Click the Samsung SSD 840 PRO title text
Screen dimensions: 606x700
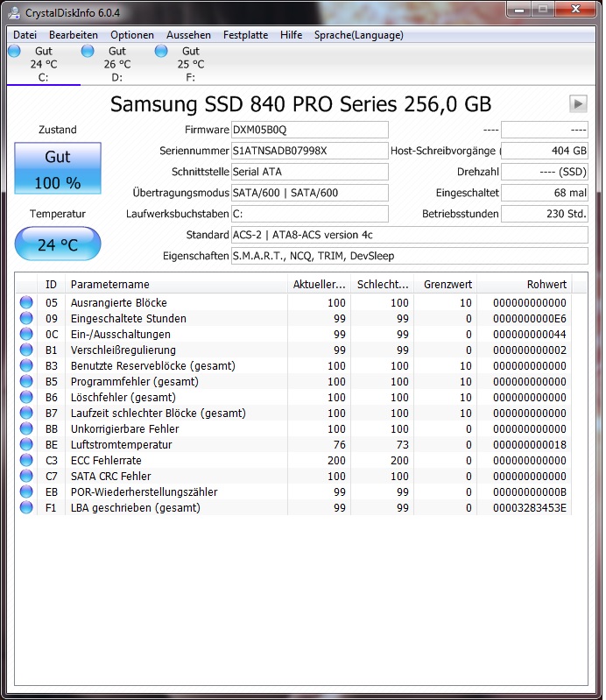[x=300, y=104]
